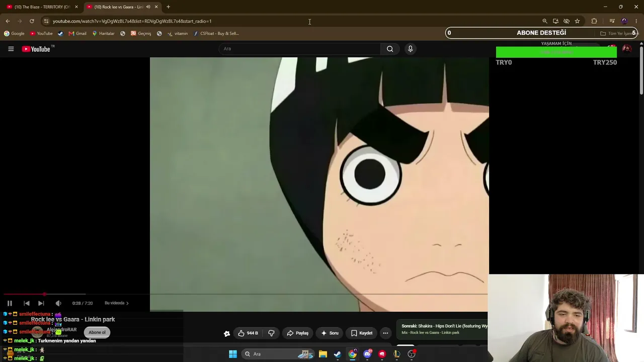Save video with Kaydet button
This screenshot has width=644, height=362.
coord(362,333)
